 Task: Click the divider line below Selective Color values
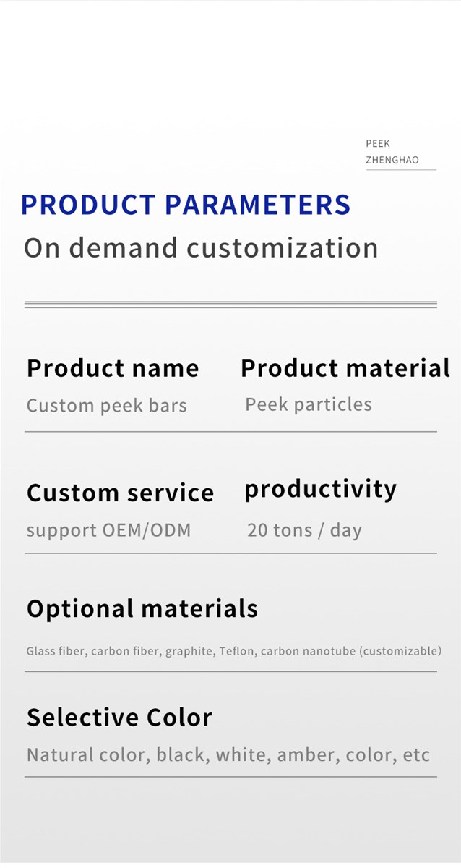(x=231, y=777)
